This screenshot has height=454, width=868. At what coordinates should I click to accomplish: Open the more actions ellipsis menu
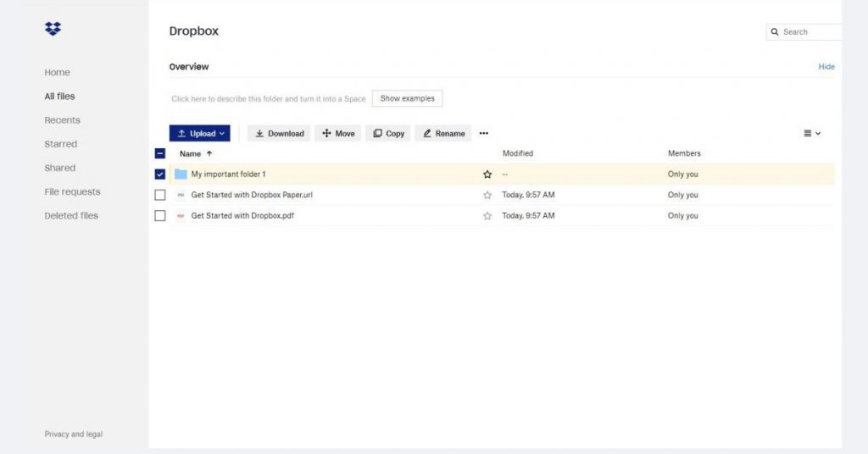[x=484, y=133]
